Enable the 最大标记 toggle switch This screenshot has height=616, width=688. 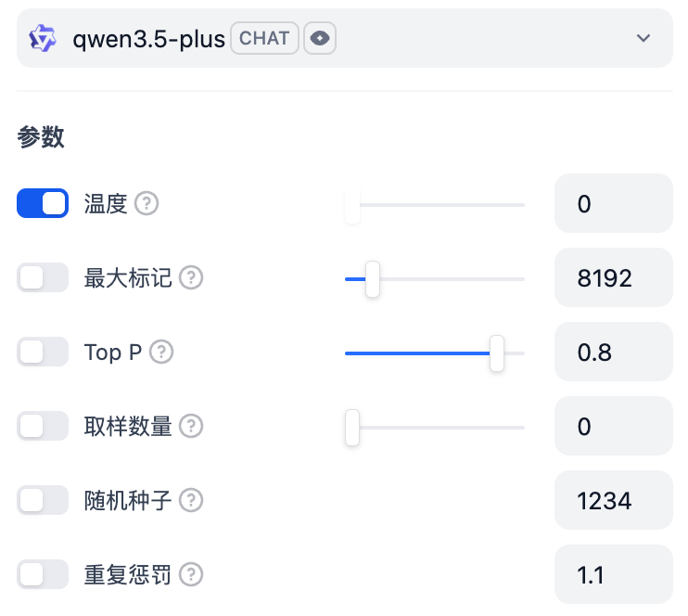tap(43, 278)
